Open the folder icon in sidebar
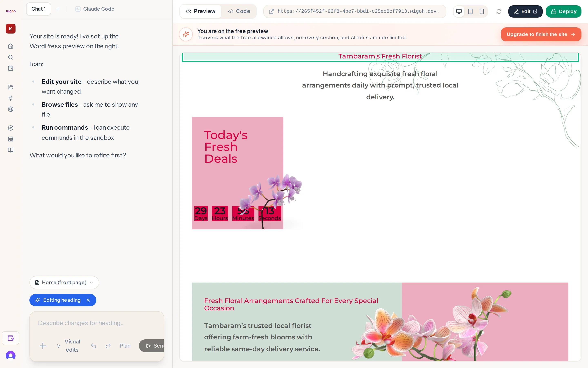Image resolution: width=588 pixels, height=368 pixels. click(10, 87)
